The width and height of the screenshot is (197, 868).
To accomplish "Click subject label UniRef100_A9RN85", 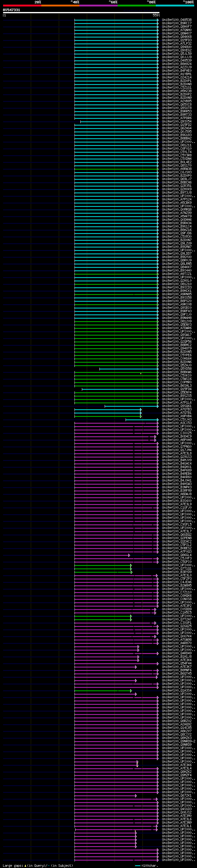I will pyautogui.click(x=177, y=294).
